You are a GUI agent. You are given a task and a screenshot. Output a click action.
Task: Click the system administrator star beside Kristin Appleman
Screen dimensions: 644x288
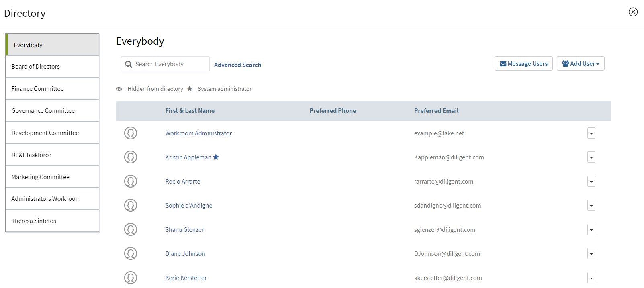click(216, 157)
